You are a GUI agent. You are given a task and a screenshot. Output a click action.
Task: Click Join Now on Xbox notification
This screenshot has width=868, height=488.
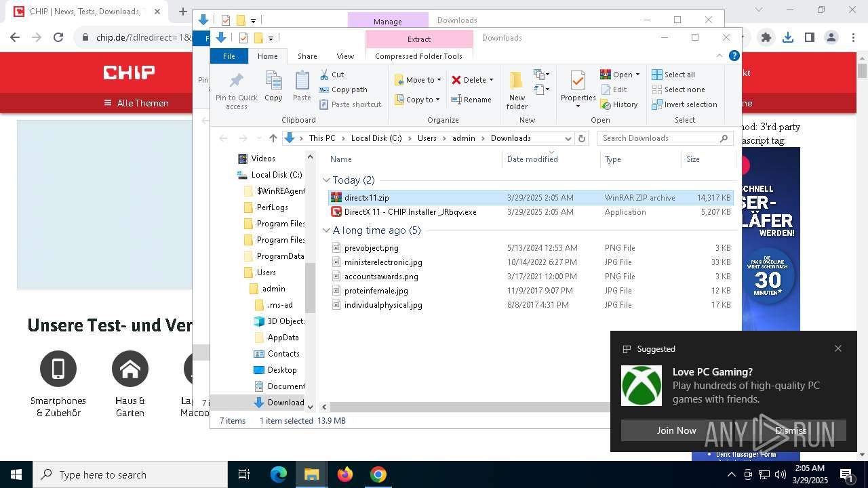(x=676, y=430)
